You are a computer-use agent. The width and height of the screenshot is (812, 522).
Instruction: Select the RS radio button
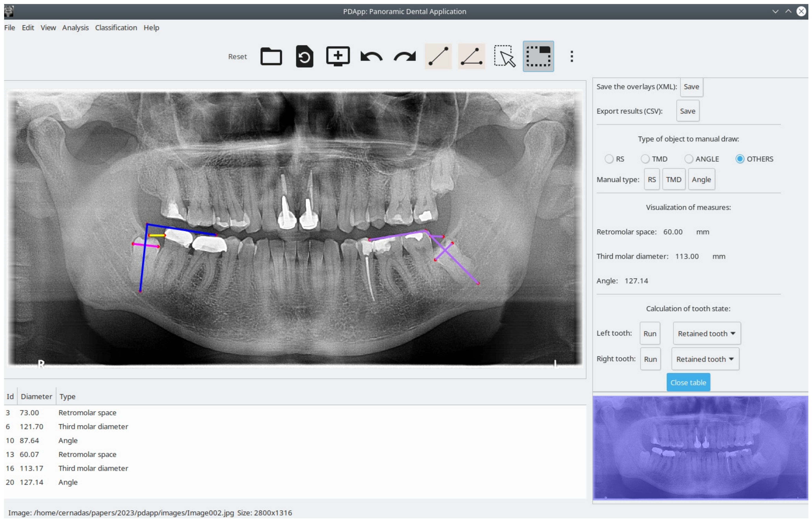(609, 159)
